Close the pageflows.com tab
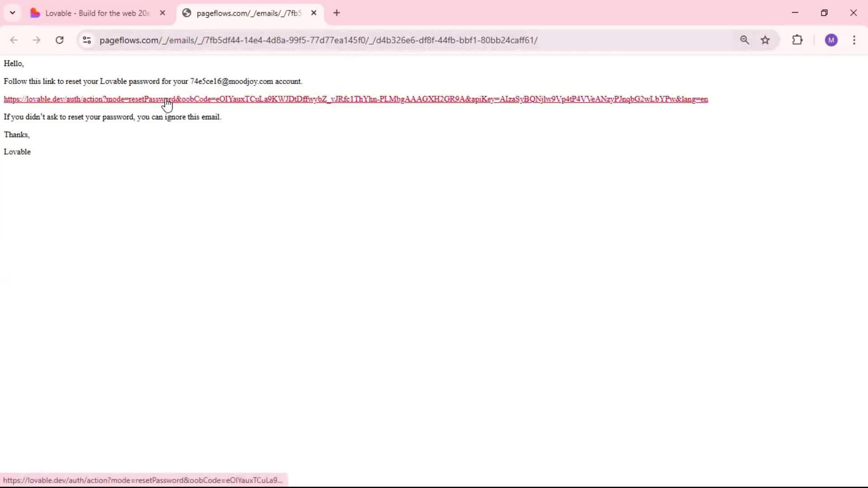The image size is (868, 488). [x=314, y=13]
